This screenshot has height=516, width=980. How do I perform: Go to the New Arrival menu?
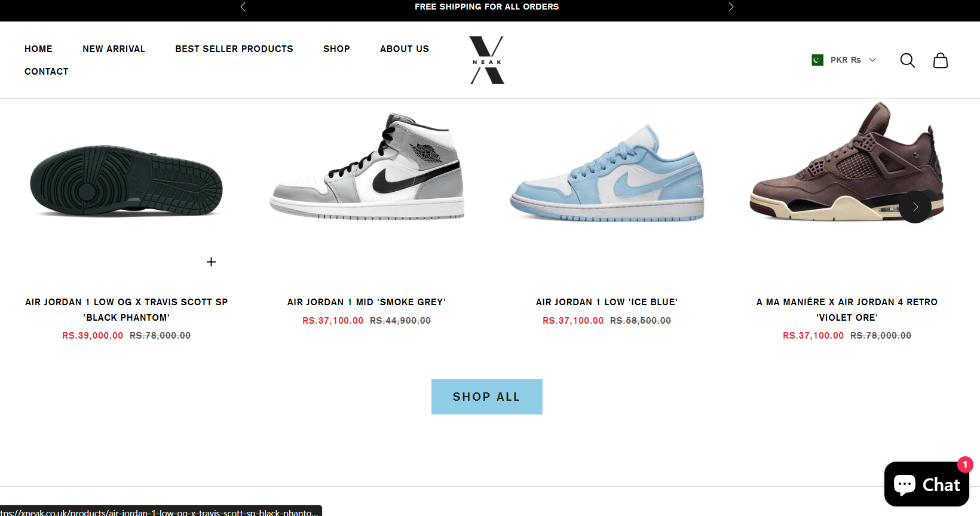tap(114, 49)
